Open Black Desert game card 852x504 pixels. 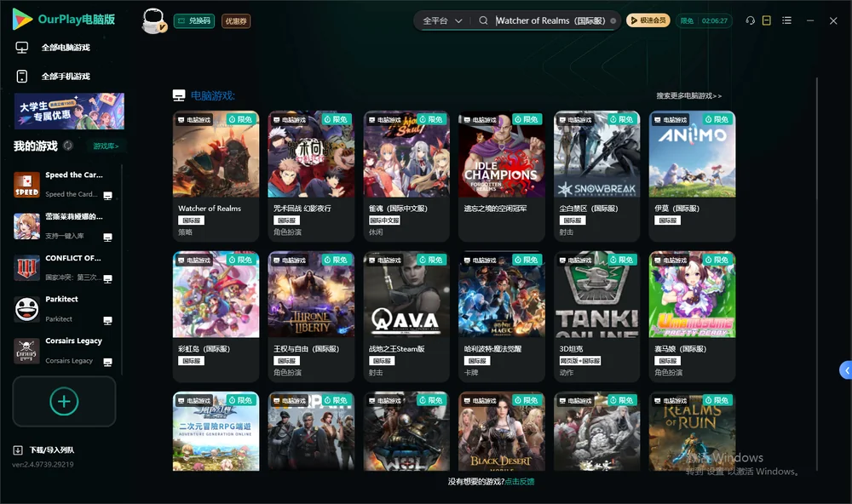pos(502,432)
